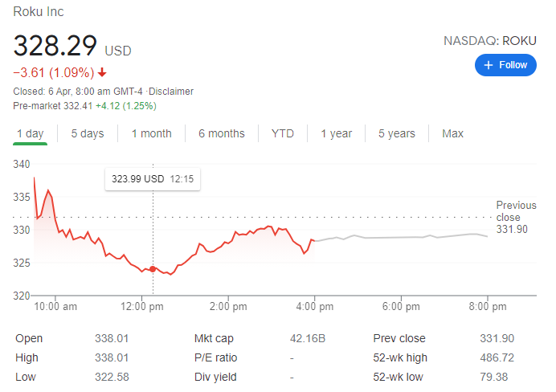Click the 6:00 pm axis label
The width and height of the screenshot is (556, 392).
coord(401,307)
